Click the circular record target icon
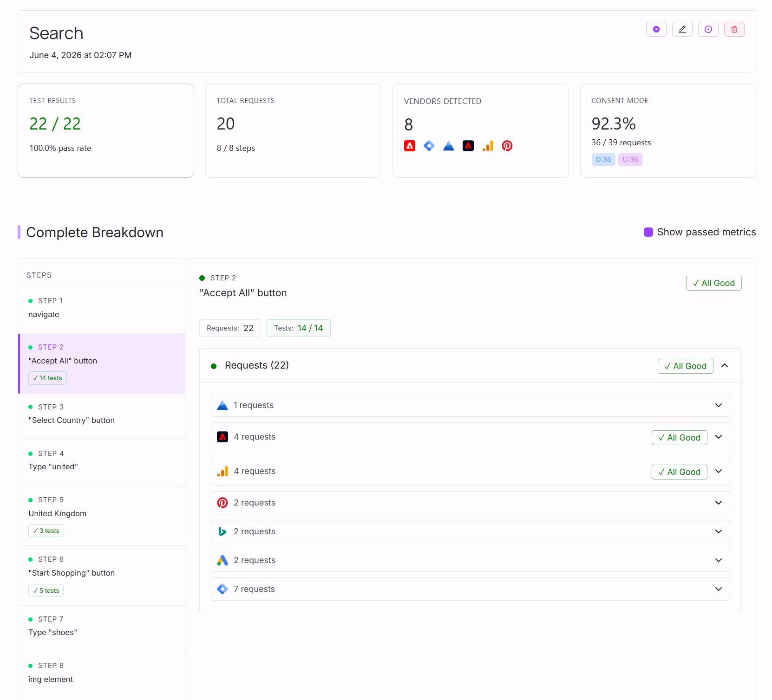 point(708,29)
